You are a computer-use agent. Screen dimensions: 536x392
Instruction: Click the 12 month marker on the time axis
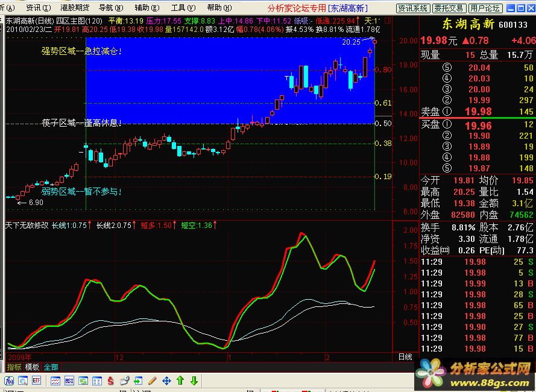(119, 358)
